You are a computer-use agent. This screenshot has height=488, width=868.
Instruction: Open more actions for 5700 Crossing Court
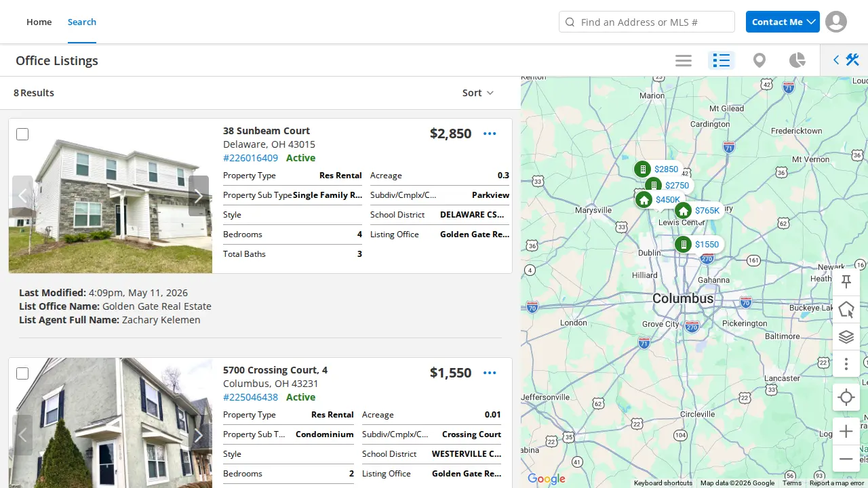pyautogui.click(x=490, y=373)
